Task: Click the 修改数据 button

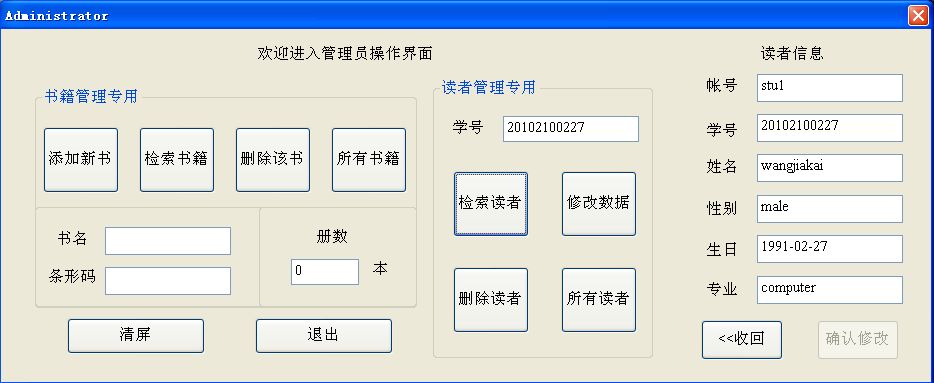Action: 599,204
